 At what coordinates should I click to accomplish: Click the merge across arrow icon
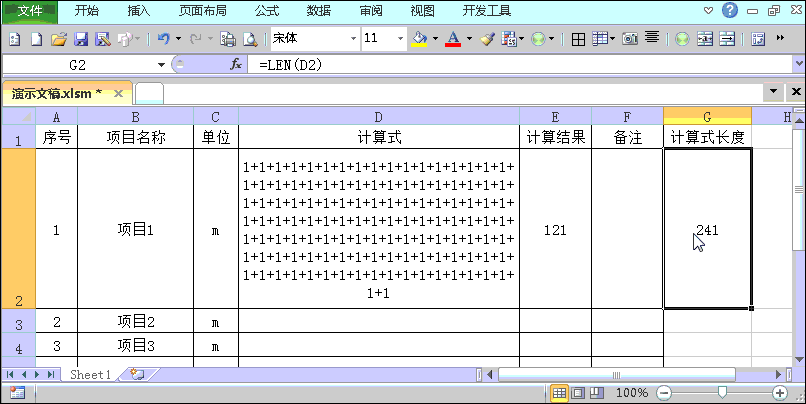tap(727, 39)
